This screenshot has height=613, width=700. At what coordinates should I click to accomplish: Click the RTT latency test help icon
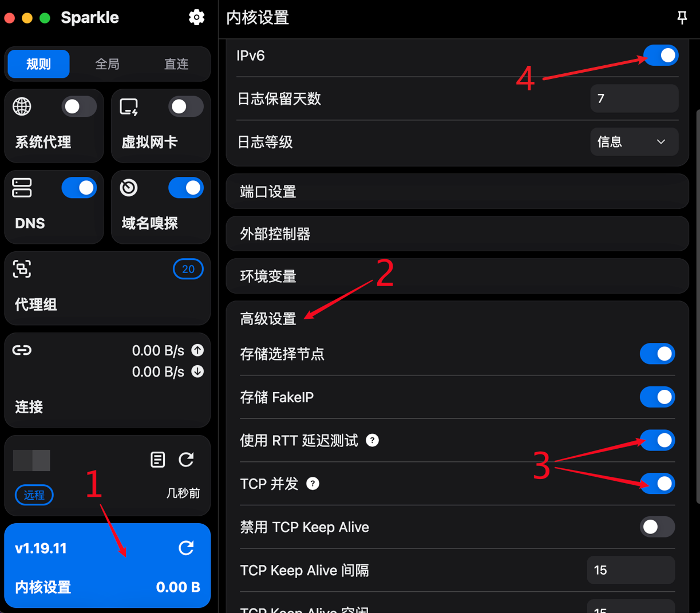[372, 440]
